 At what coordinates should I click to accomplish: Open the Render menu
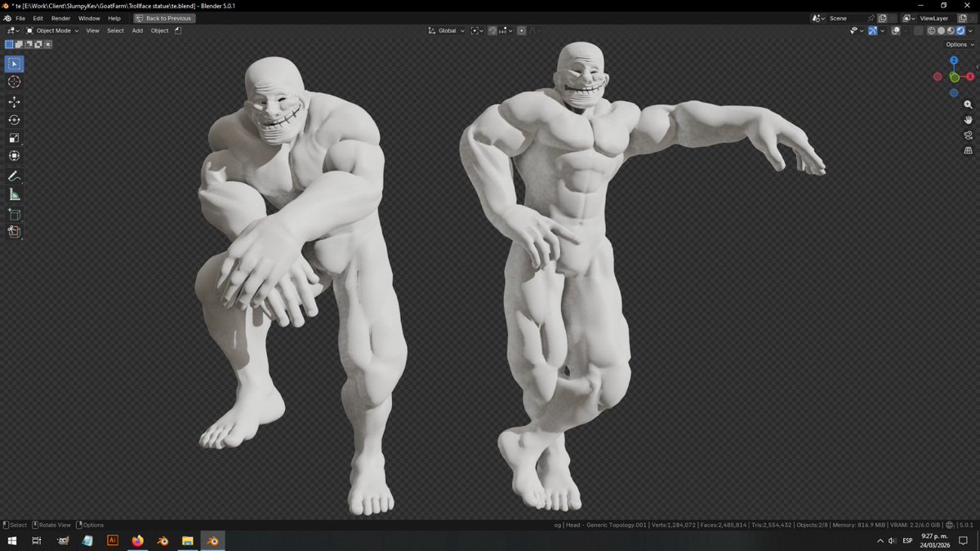click(x=60, y=18)
